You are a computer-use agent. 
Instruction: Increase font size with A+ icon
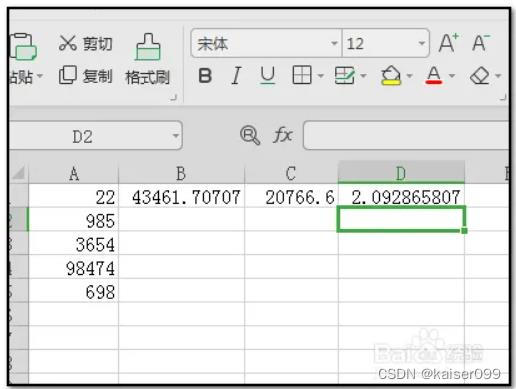[449, 43]
